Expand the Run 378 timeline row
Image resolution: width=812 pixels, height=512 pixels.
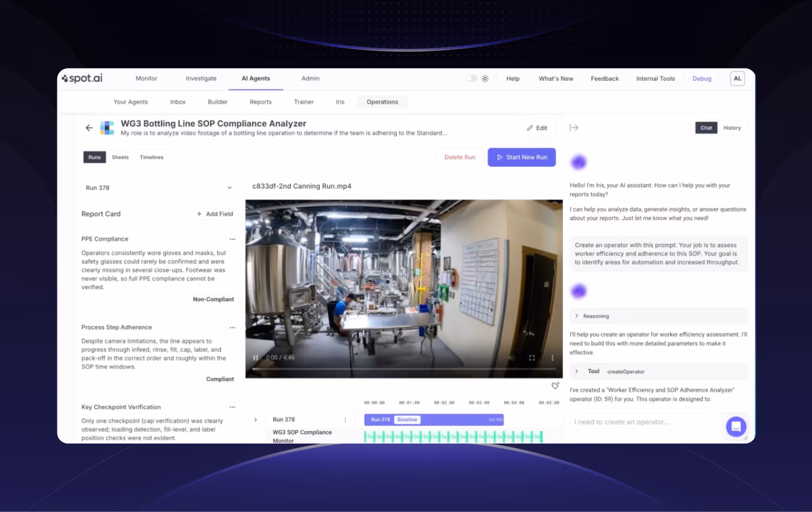pos(256,419)
